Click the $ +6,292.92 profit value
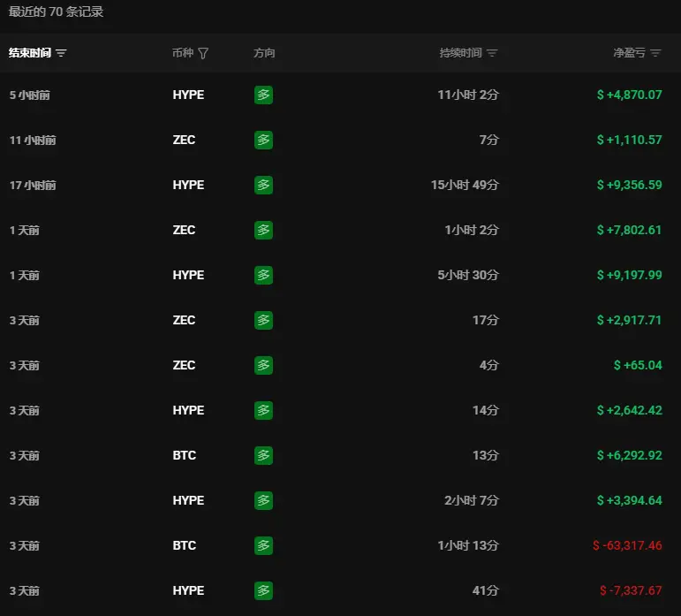Image resolution: width=681 pixels, height=616 pixels. [629, 455]
